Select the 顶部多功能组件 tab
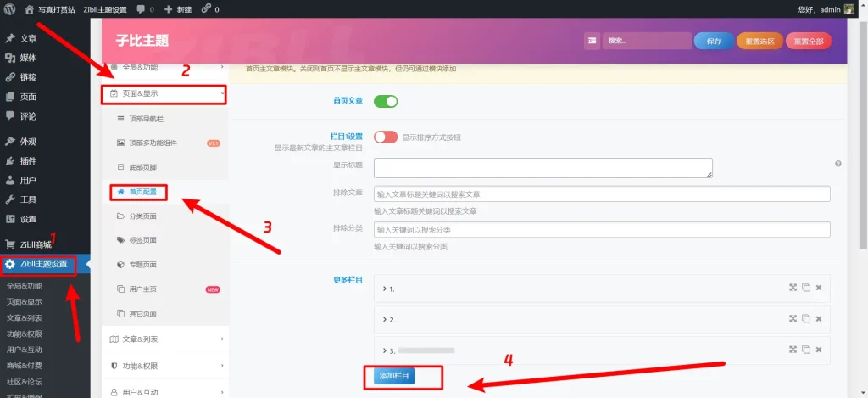This screenshot has height=398, width=868. (x=165, y=143)
